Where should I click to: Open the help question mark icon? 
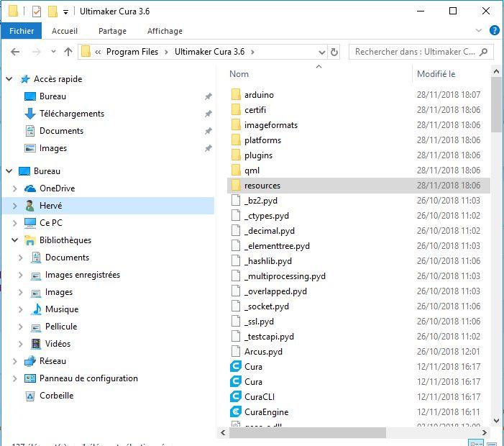pos(495,30)
